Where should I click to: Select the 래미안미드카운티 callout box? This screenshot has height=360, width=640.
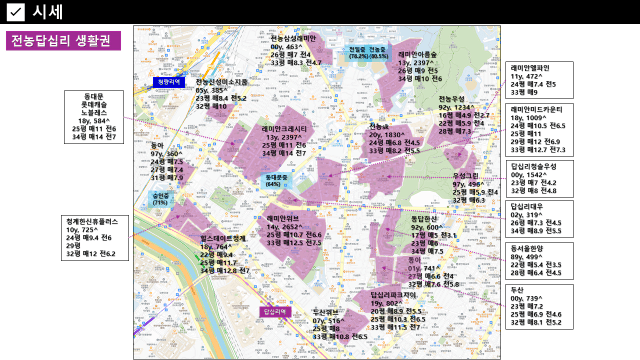(x=539, y=130)
